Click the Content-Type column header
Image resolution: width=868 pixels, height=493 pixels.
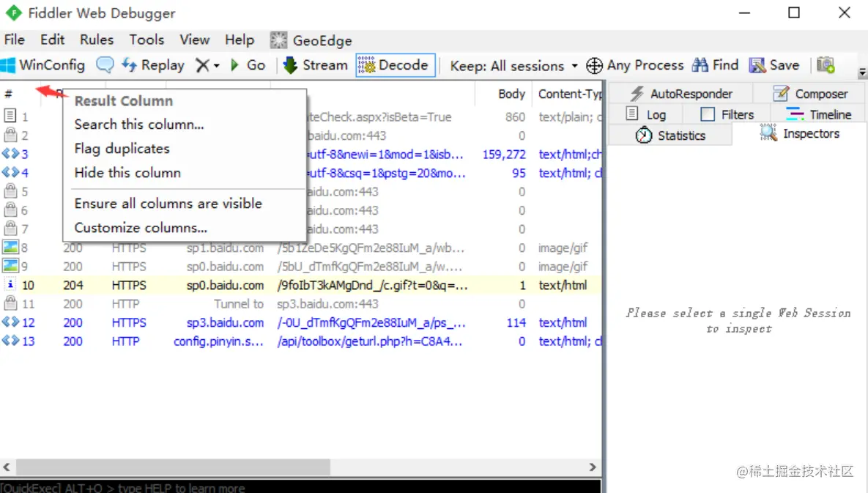click(x=568, y=94)
